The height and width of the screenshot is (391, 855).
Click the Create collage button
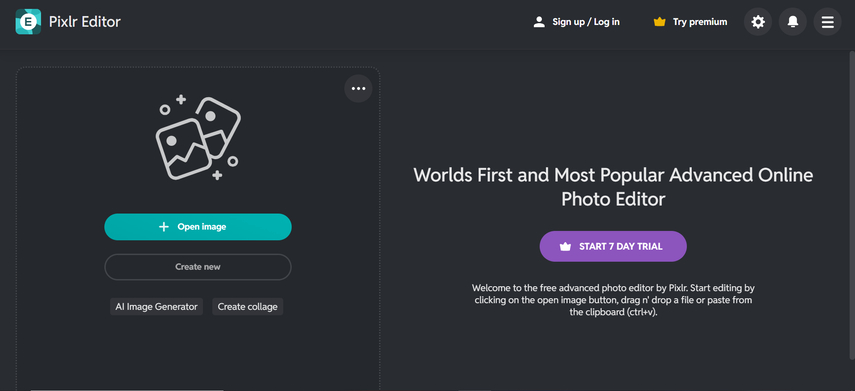[248, 306]
